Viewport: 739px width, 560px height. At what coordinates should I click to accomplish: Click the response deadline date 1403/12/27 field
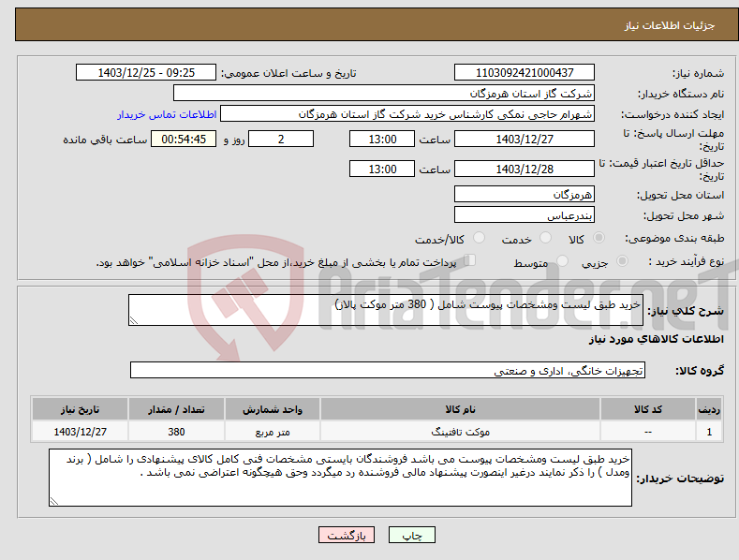click(525, 139)
